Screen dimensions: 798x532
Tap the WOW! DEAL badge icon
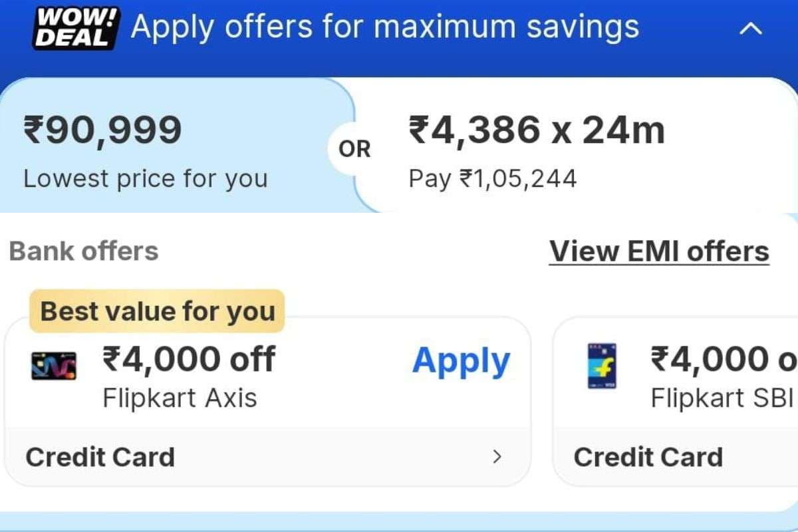click(x=76, y=27)
